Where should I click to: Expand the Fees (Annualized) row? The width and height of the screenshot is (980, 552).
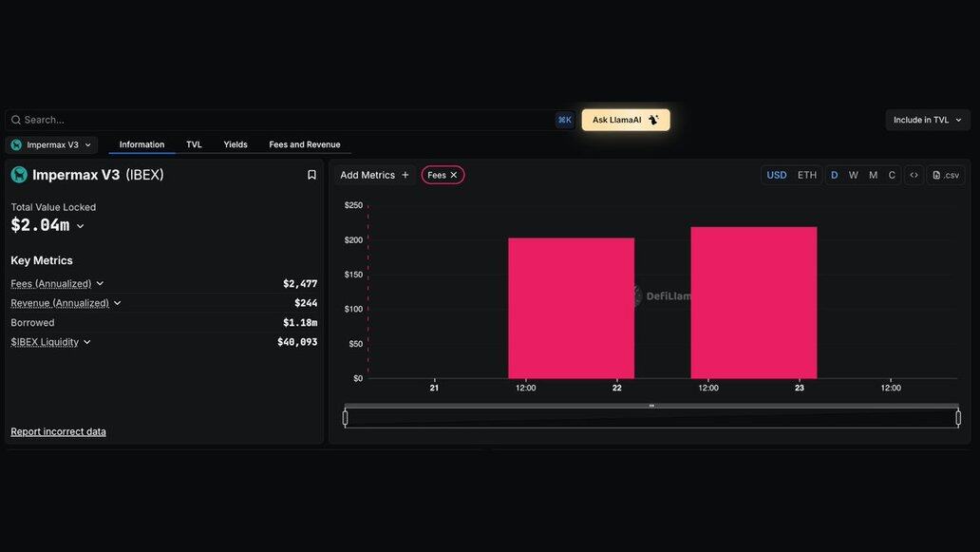click(100, 284)
